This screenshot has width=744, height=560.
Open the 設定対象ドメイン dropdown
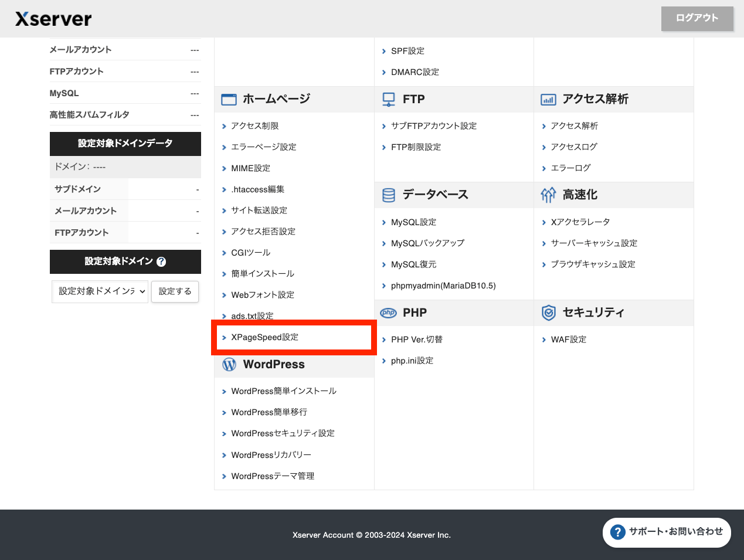pos(101,291)
